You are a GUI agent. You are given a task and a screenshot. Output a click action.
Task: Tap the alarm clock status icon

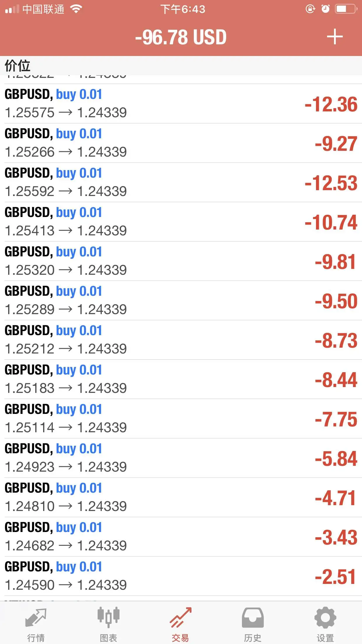pyautogui.click(x=326, y=9)
